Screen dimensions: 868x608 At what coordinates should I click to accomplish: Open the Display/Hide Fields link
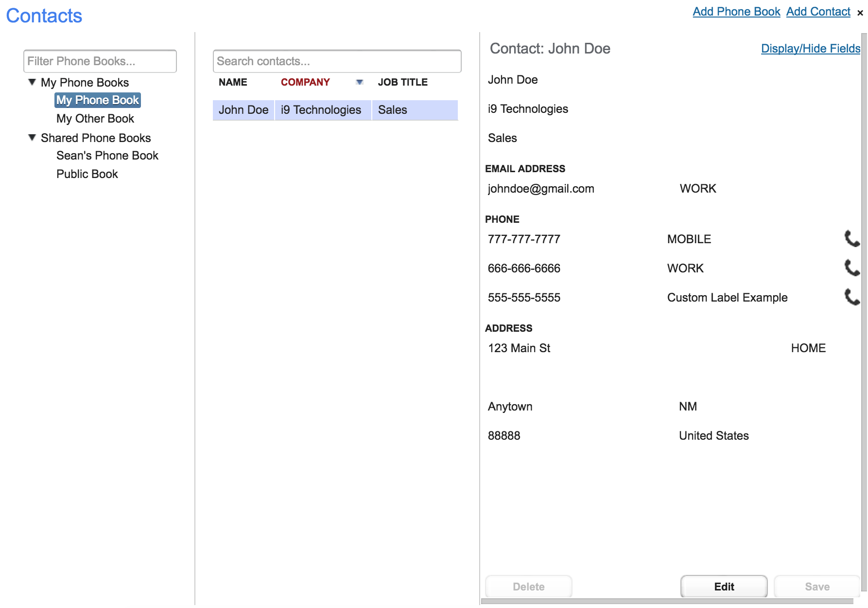pos(810,49)
